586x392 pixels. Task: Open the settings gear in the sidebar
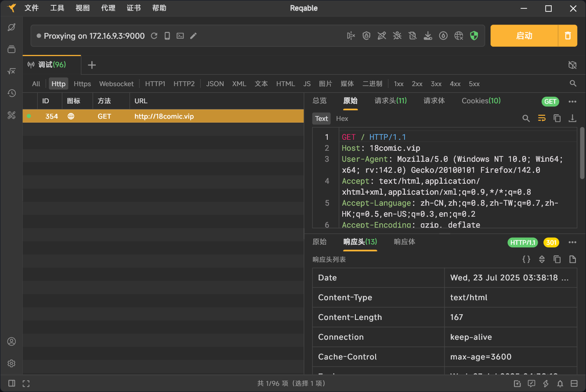point(11,363)
